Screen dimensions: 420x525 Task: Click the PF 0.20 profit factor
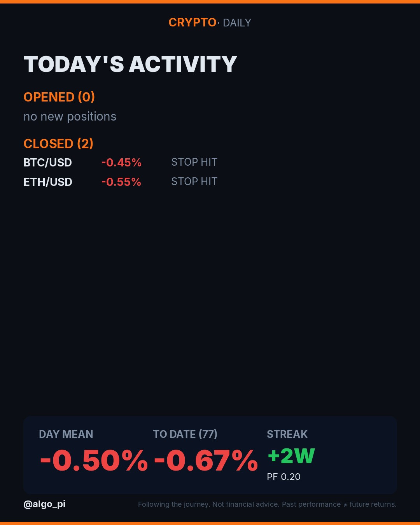[x=283, y=477]
